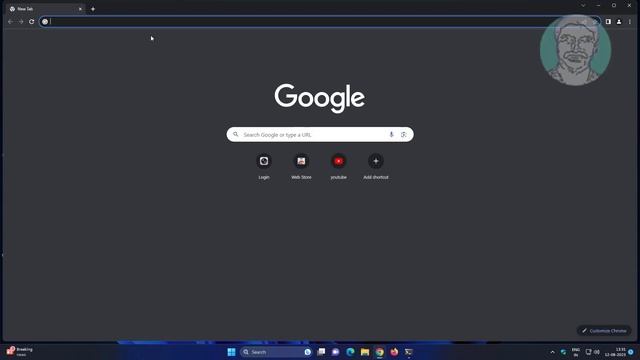Image resolution: width=640 pixels, height=360 pixels.
Task: Open the Chrome three-dot menu
Action: 630,22
